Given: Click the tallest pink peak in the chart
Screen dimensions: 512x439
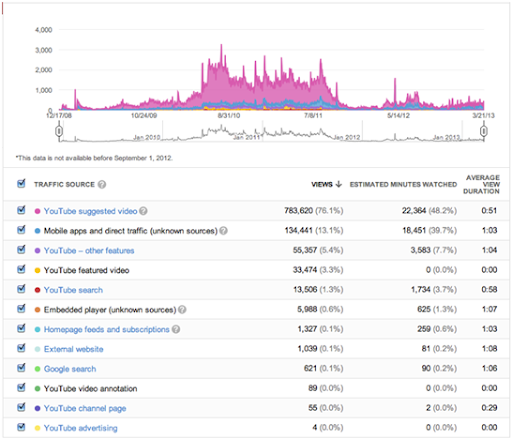Looking at the screenshot, I should point(221,47).
